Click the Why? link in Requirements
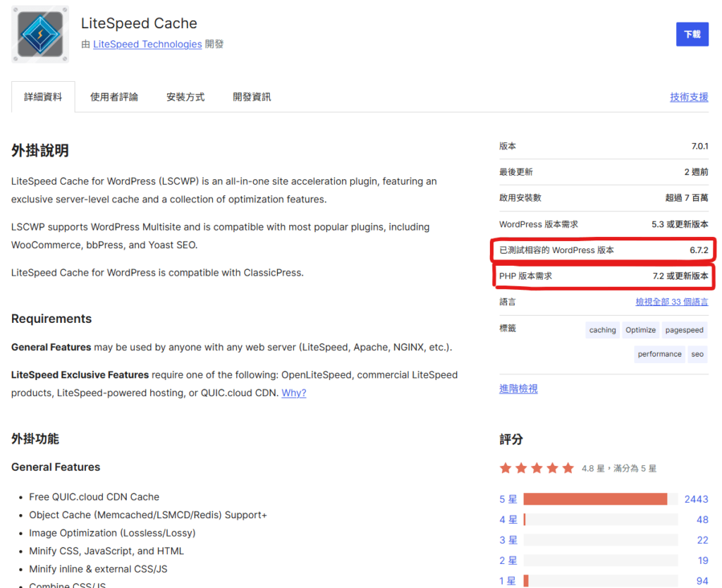Image resolution: width=722 pixels, height=588 pixels. [x=294, y=393]
